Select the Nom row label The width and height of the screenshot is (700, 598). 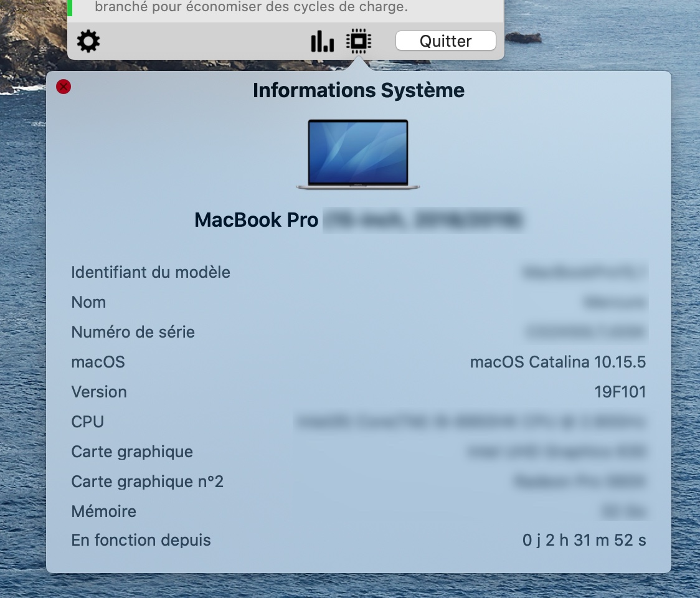click(88, 302)
